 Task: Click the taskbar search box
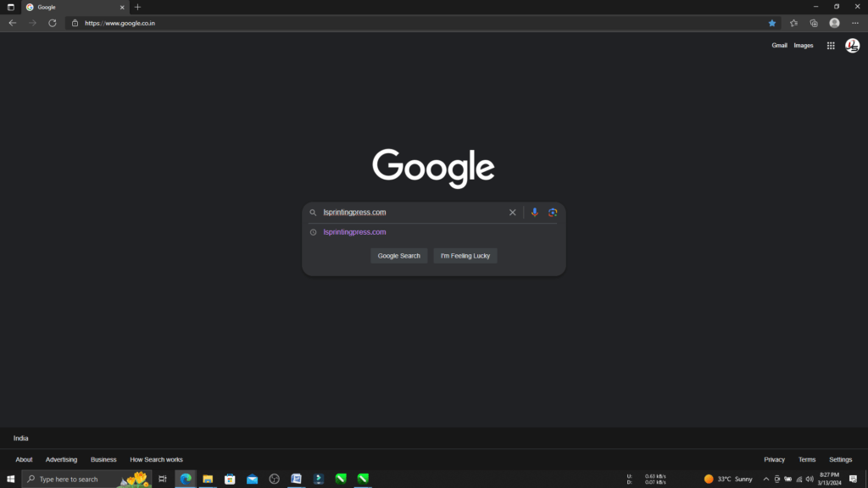pos(87,480)
